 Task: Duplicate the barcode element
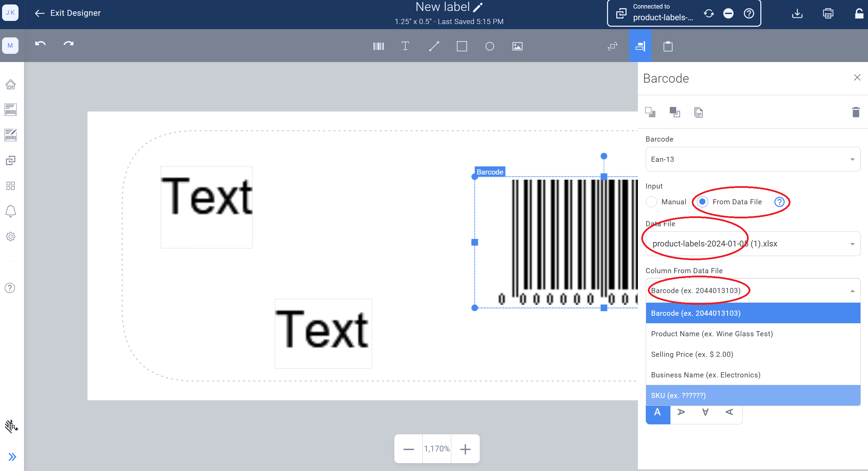click(x=699, y=112)
